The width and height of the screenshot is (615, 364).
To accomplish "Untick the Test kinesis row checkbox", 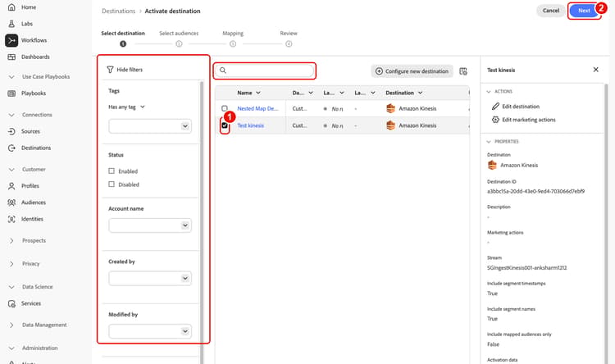I will click(225, 125).
